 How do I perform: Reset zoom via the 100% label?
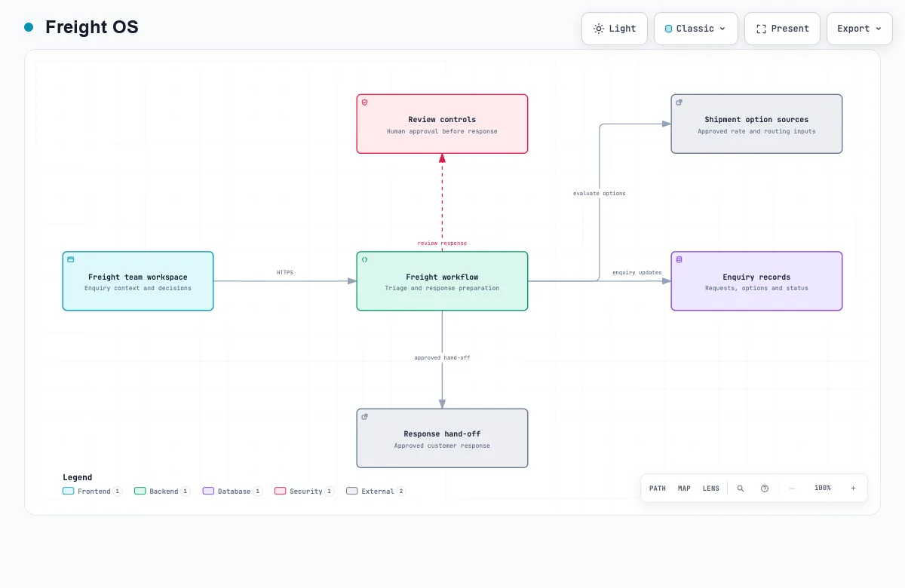click(x=823, y=488)
